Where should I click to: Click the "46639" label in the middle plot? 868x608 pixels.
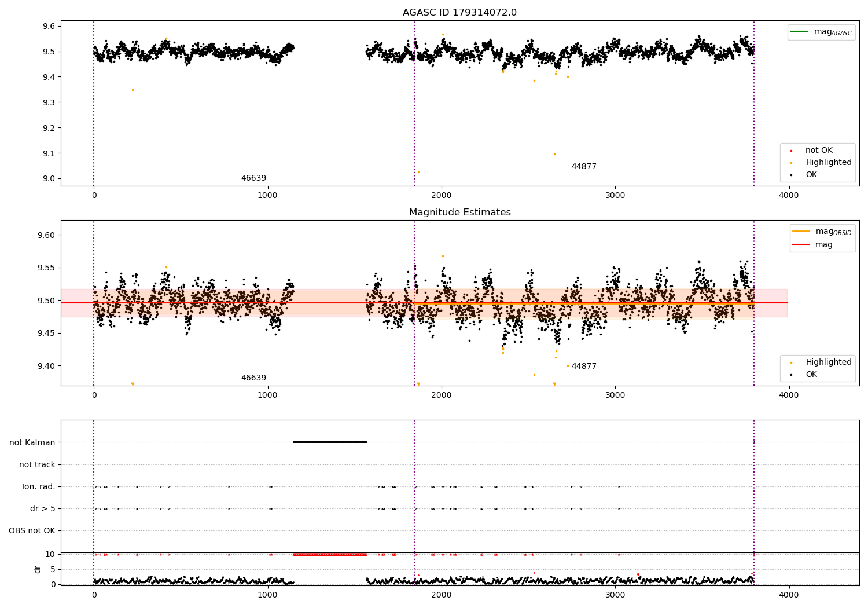click(x=253, y=378)
